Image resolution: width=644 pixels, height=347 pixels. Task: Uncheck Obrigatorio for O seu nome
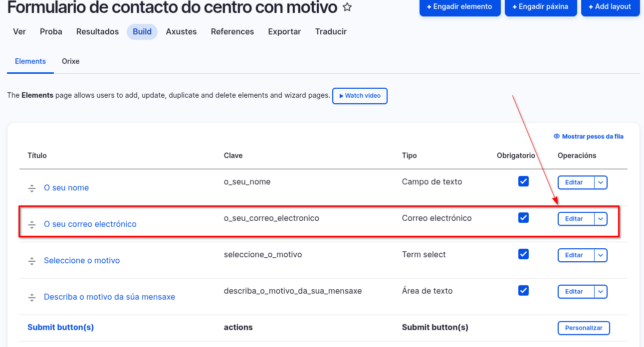(x=523, y=181)
